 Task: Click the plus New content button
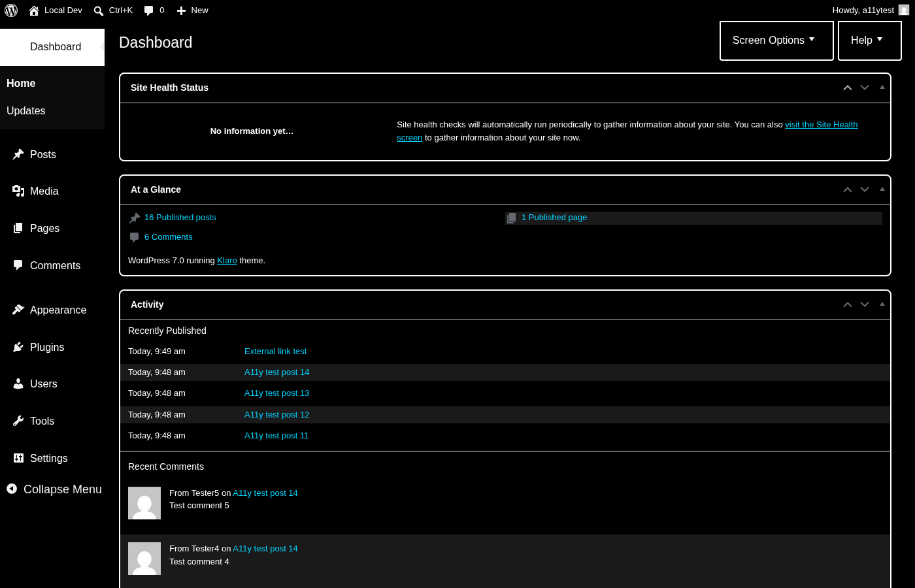192,10
